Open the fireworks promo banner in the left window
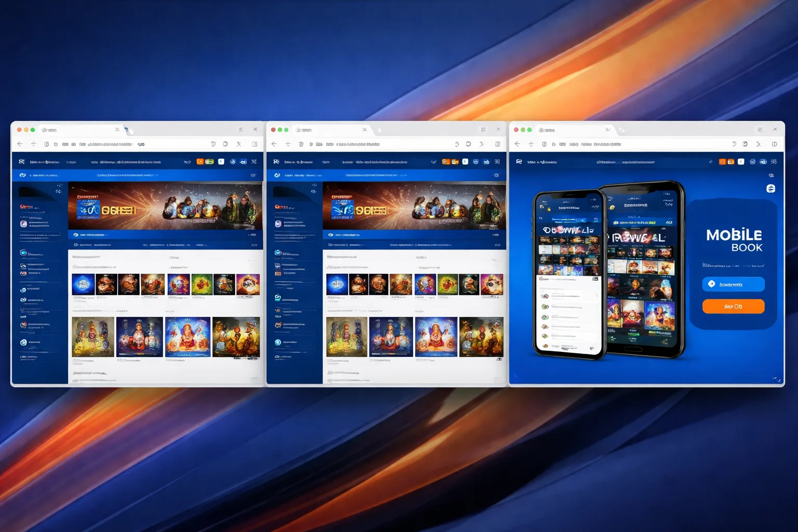798x532 pixels. pyautogui.click(x=165, y=206)
